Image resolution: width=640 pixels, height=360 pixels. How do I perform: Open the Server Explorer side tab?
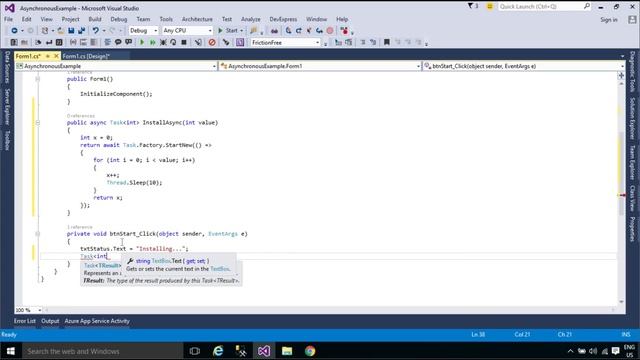(x=7, y=107)
